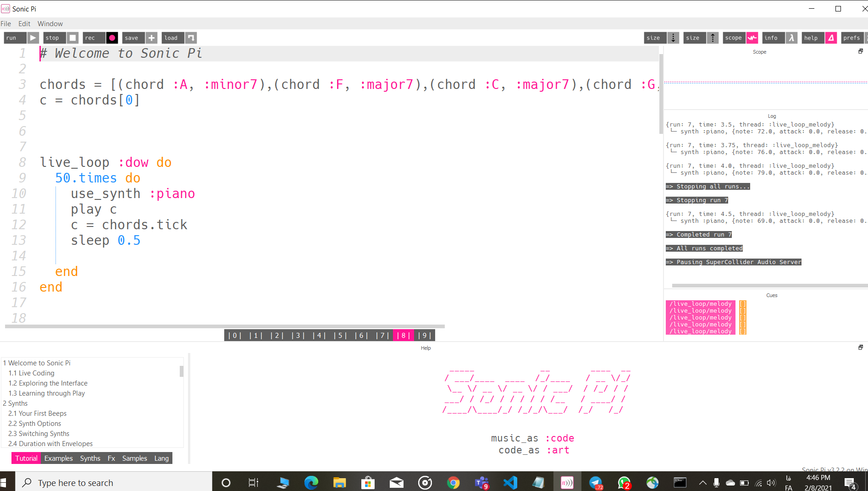Screen dimensions: 868x491
Task: Click the editor vertical scrollbar
Action: tap(661, 94)
